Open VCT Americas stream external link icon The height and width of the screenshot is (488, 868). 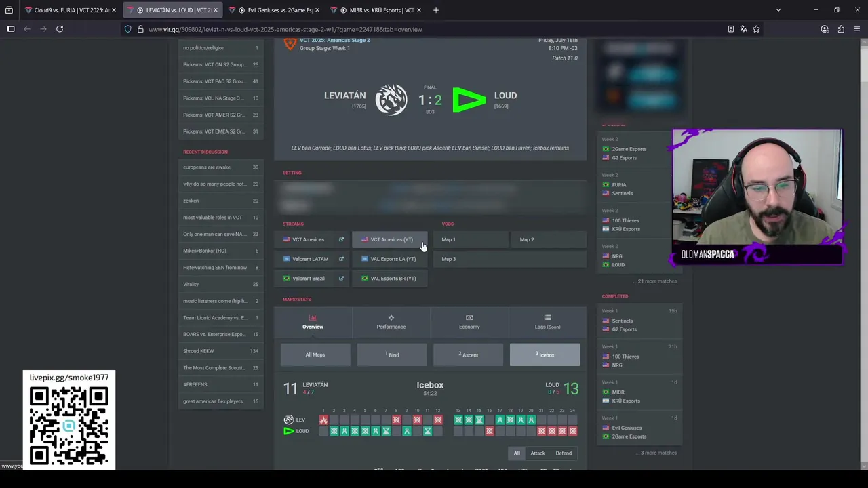[341, 239]
